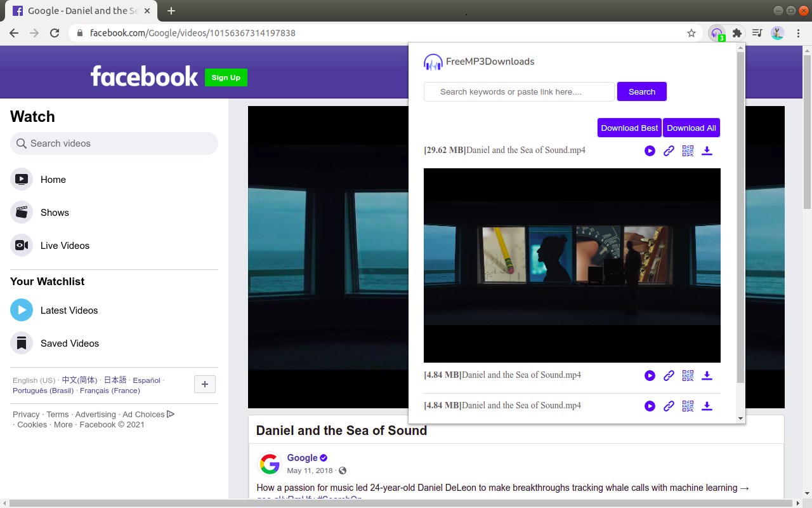Switch language to Español
This screenshot has width=812, height=508.
[147, 380]
